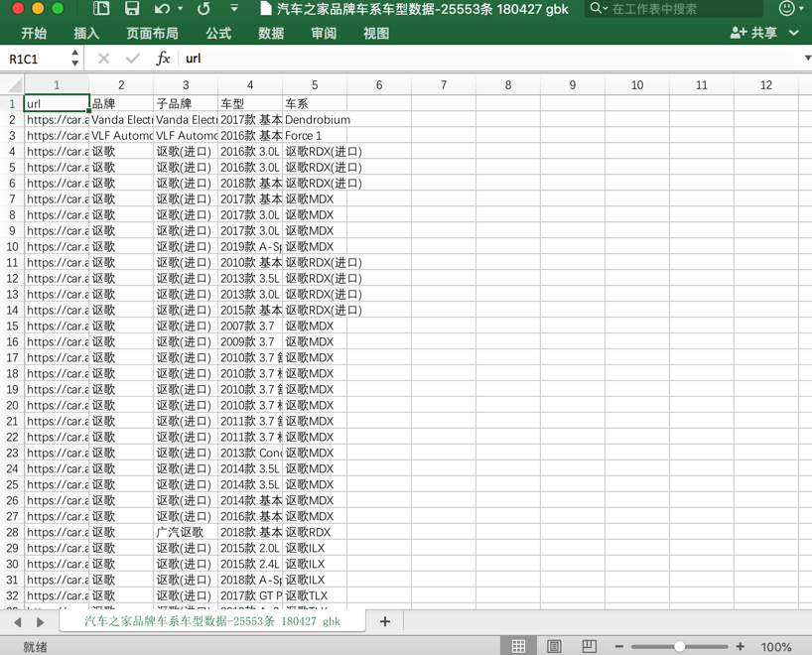Screen dimensions: 812x655
Task: Open the sidebar layout icon in title bar
Action: click(x=101, y=8)
